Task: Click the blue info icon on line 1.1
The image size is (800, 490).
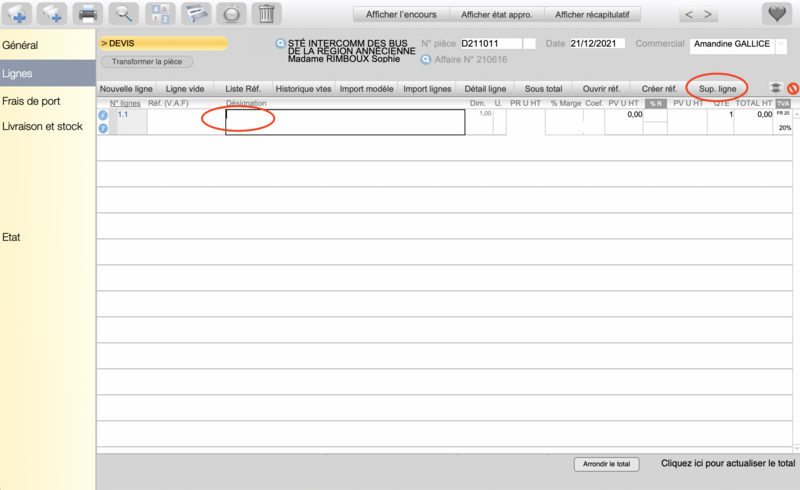Action: (103, 116)
